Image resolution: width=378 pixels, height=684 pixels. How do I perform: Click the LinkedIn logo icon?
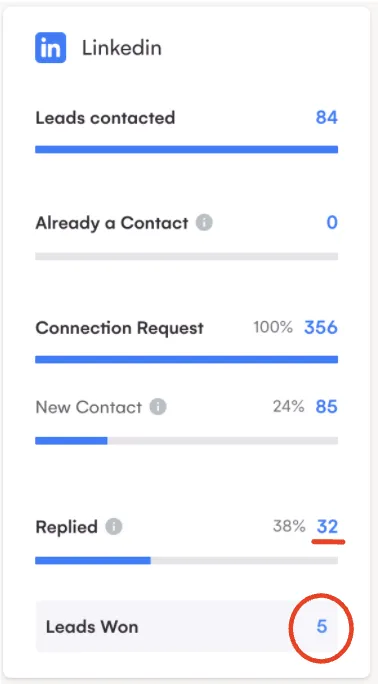click(51, 48)
